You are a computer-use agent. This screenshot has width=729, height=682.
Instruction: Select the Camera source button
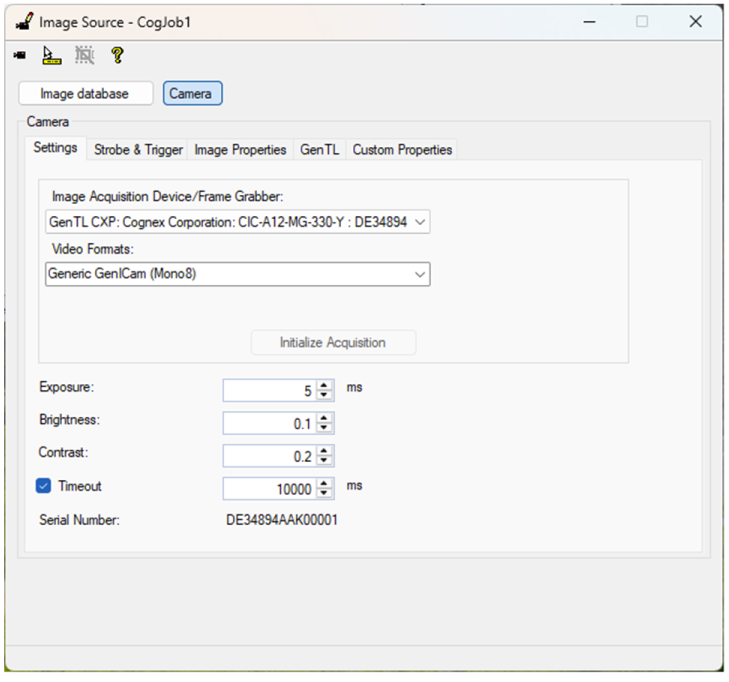pyautogui.click(x=192, y=93)
